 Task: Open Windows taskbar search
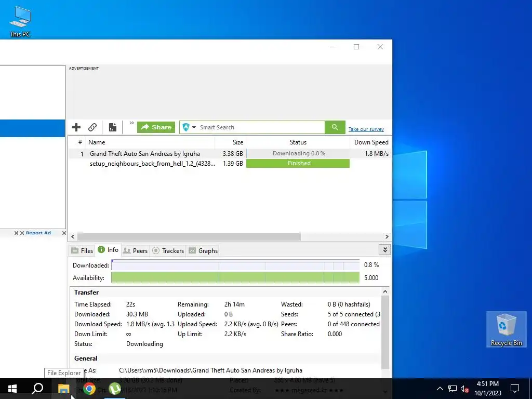[37, 389]
